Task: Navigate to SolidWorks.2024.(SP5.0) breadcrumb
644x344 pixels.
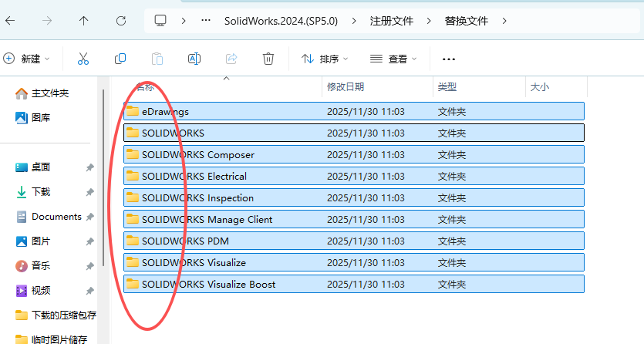Action: coord(281,21)
